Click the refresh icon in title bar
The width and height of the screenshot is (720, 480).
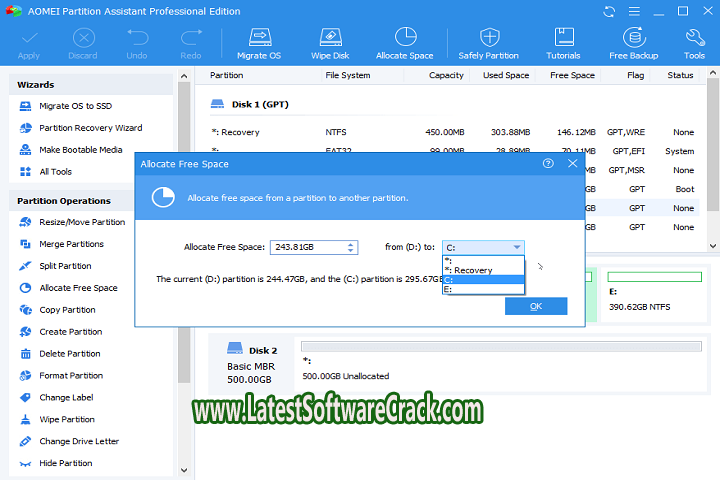tap(609, 11)
